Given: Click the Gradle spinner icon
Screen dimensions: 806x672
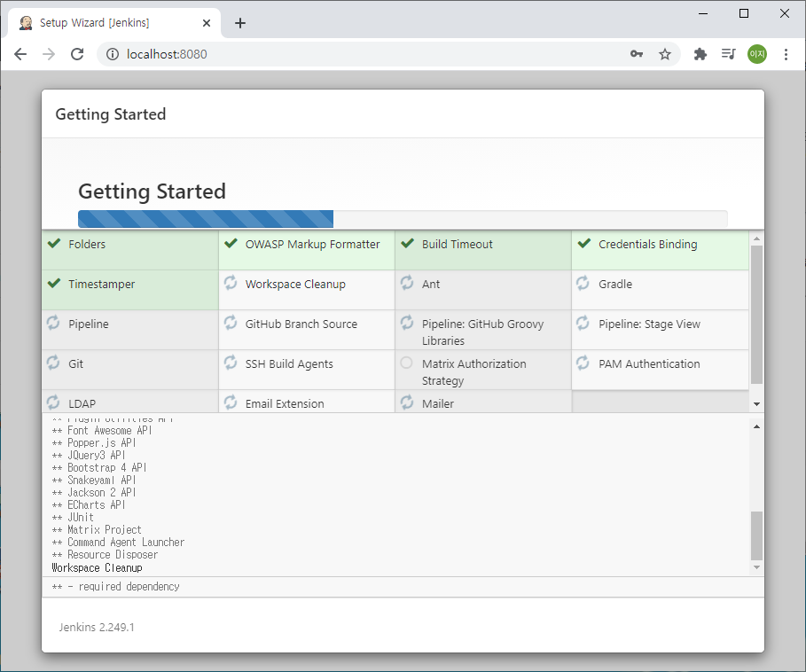Looking at the screenshot, I should (x=583, y=283).
